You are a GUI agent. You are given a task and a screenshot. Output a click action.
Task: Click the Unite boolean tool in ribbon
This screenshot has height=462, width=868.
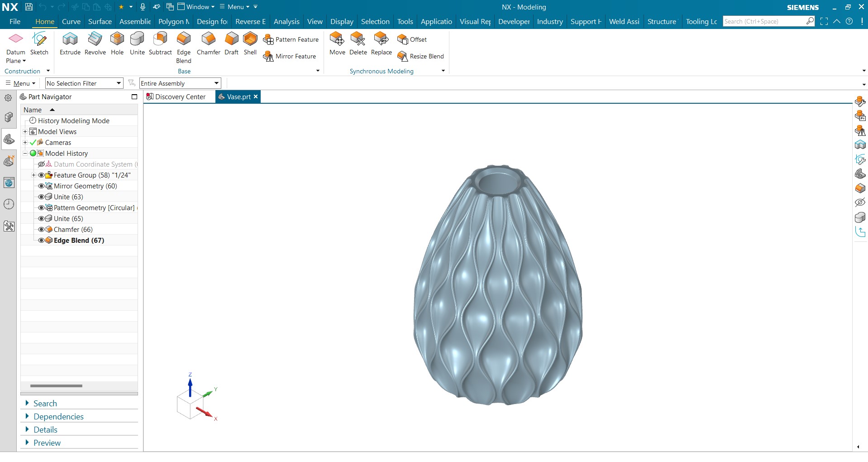point(137,44)
